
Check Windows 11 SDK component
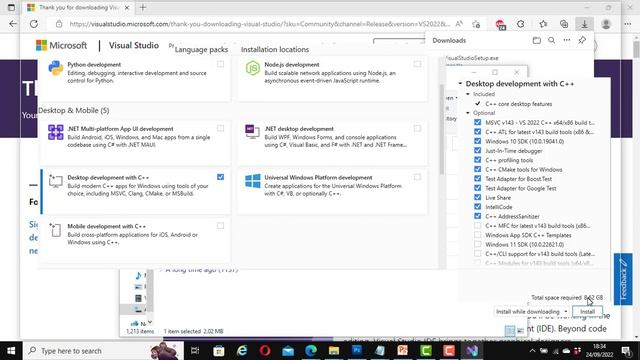(478, 244)
